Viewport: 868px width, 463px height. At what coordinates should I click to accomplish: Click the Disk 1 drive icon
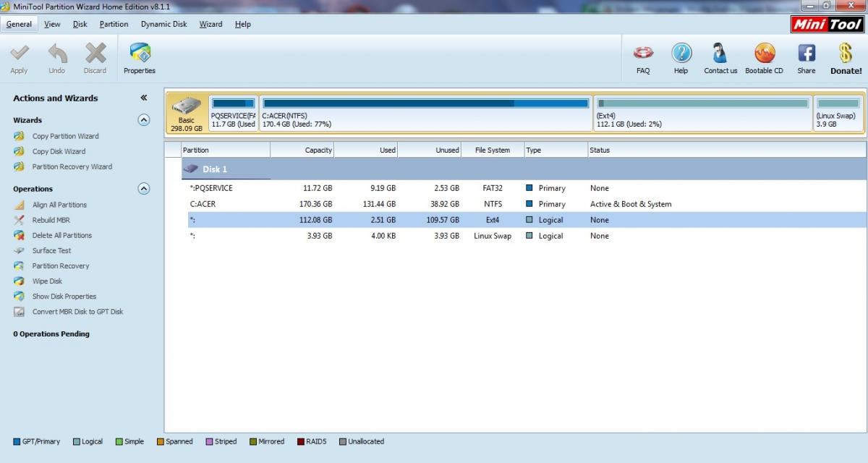(x=191, y=169)
